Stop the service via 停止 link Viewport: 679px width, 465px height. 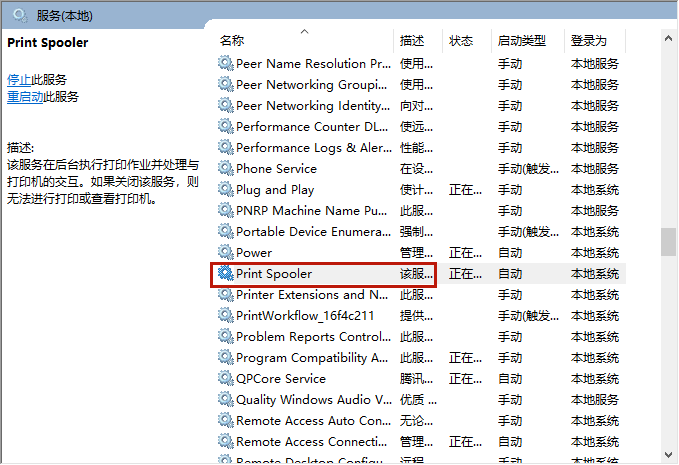pyautogui.click(x=19, y=79)
